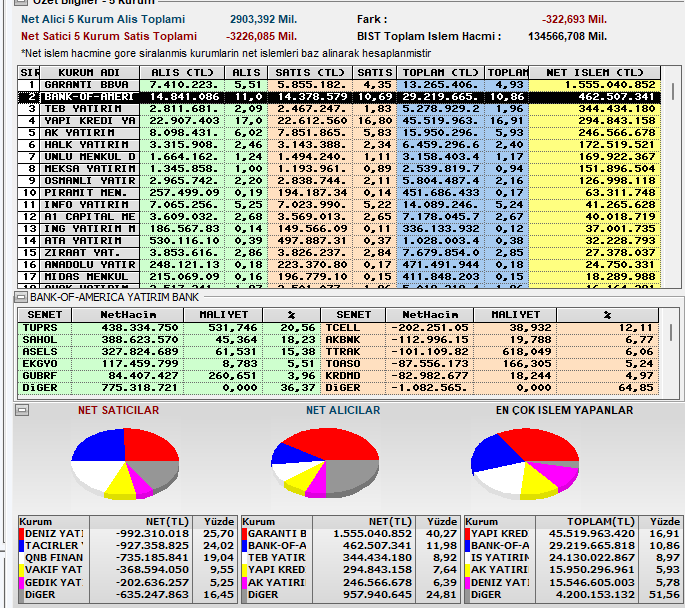This screenshot has width=685, height=608.
Task: Click the NetHacim header beside TUPRS column
Action: tap(128, 314)
